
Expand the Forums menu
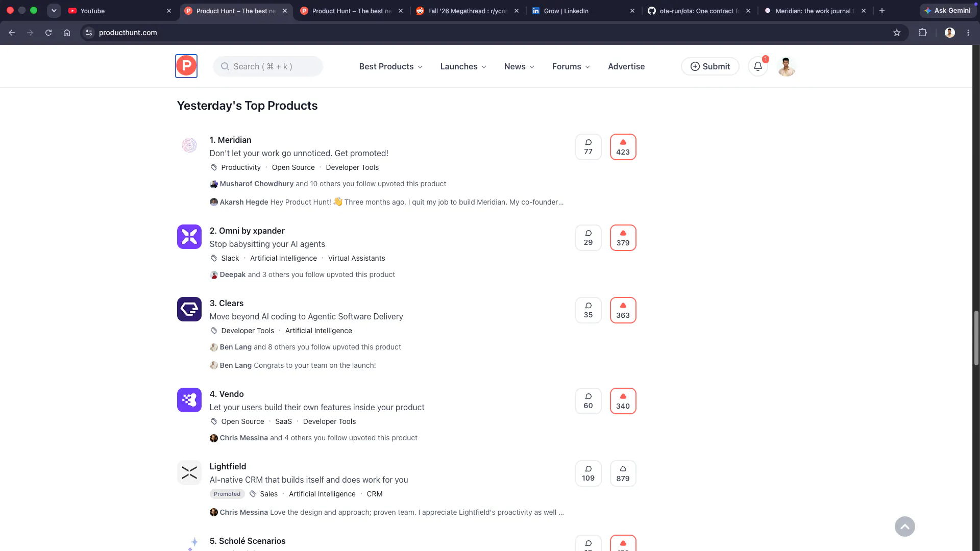[571, 66]
